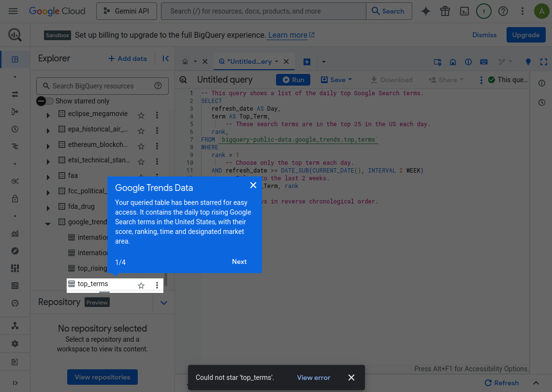Enter full screen editor mode
This screenshot has height=392, width=552.
coord(544,62)
